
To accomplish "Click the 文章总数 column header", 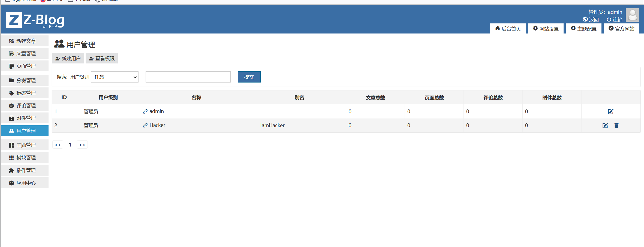I will pos(375,97).
